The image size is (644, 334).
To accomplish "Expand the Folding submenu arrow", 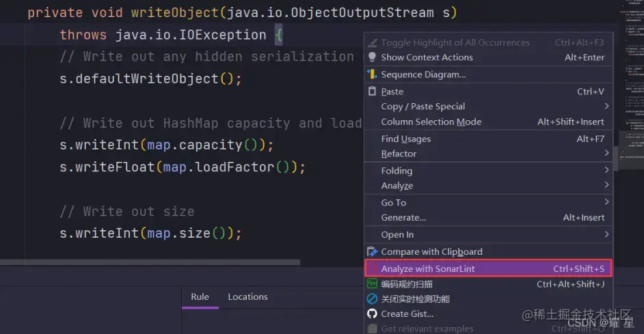I will pyautogui.click(x=606, y=170).
